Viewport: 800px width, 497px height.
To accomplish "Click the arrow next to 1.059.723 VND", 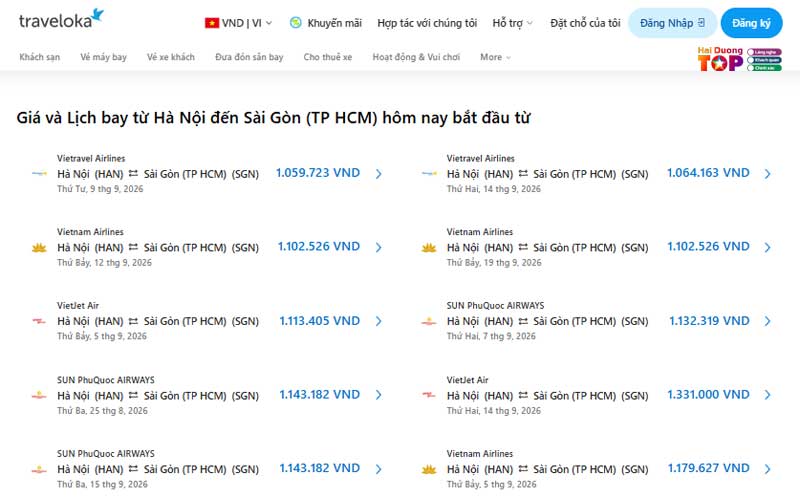I will point(379,173).
